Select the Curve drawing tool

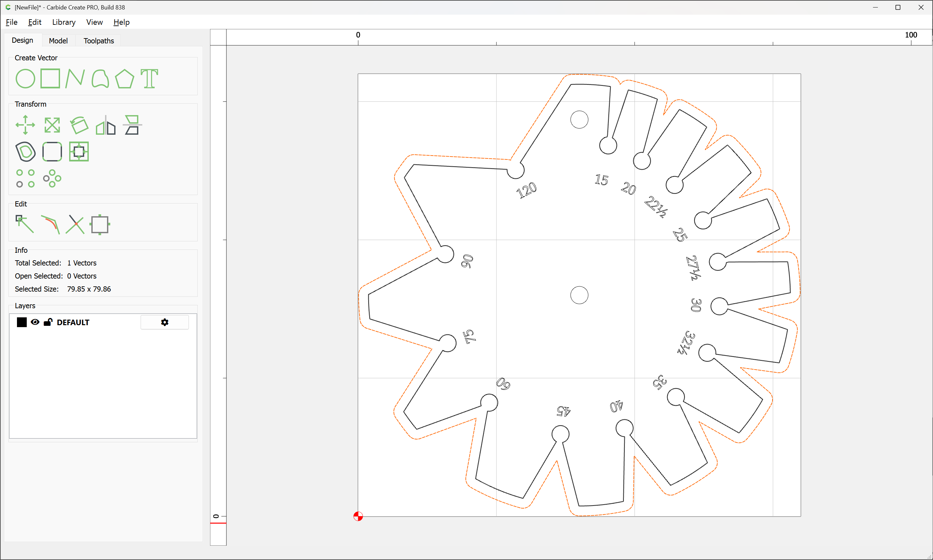pos(100,79)
